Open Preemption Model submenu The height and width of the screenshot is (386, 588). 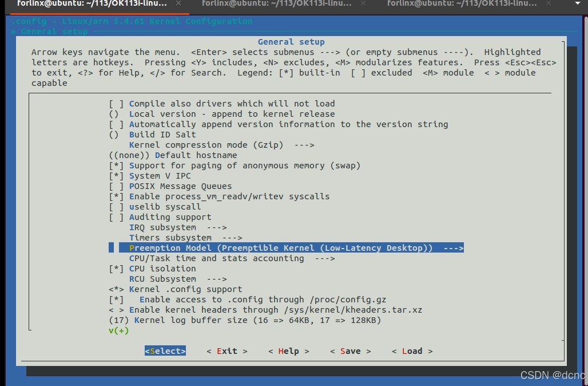pyautogui.click(x=287, y=248)
